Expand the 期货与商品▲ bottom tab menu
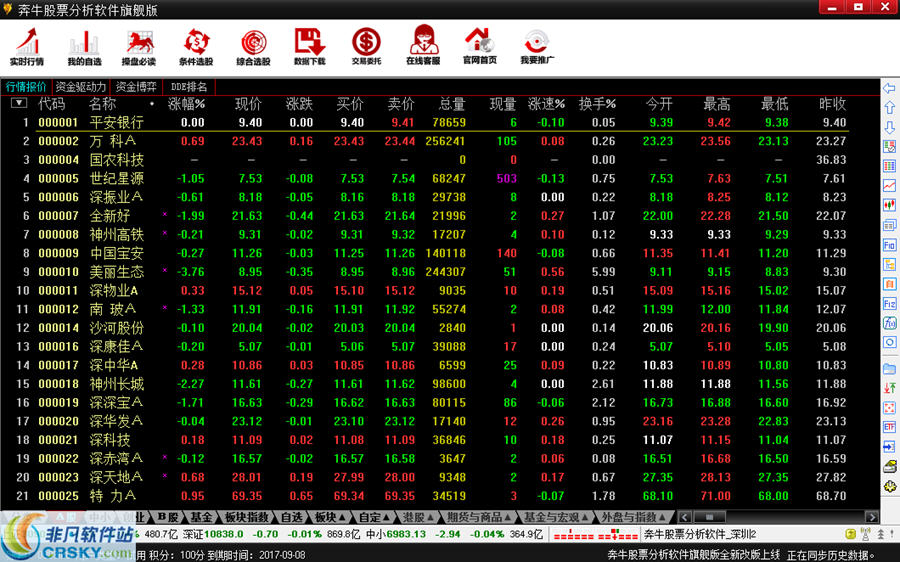The height and width of the screenshot is (562, 900). [479, 517]
